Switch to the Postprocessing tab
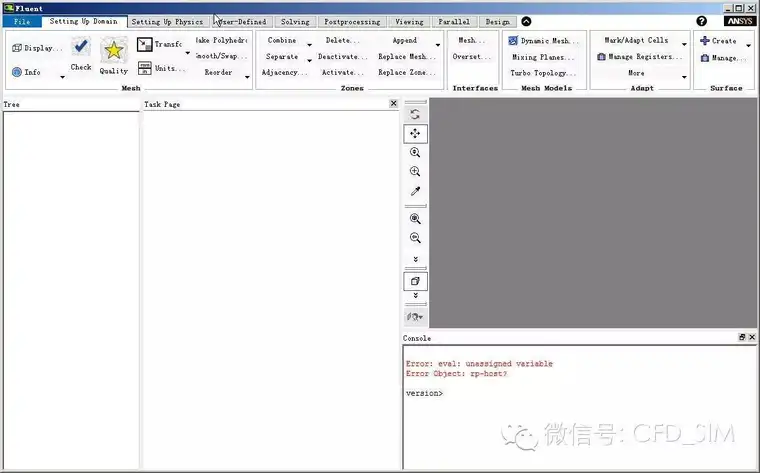Viewport: 760px width, 473px height. point(352,22)
